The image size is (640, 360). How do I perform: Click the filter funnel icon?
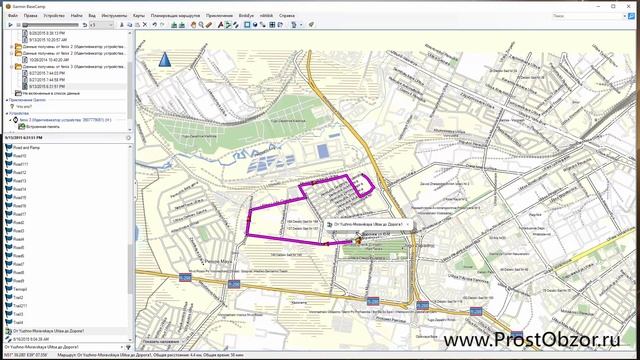click(x=129, y=347)
